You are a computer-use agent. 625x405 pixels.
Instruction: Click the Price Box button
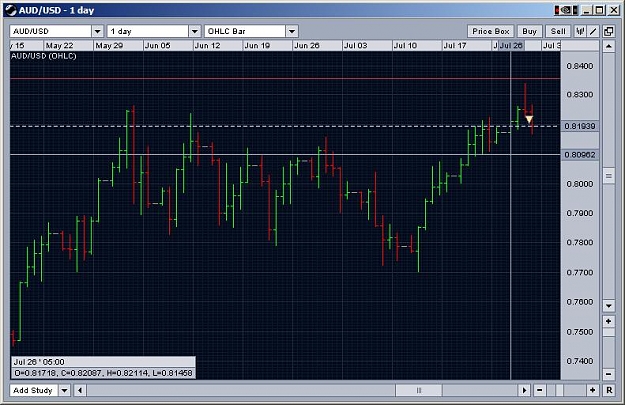coord(491,31)
